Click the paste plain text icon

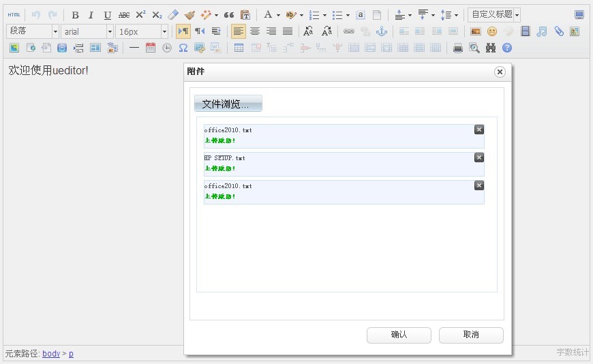pyautogui.click(x=245, y=15)
